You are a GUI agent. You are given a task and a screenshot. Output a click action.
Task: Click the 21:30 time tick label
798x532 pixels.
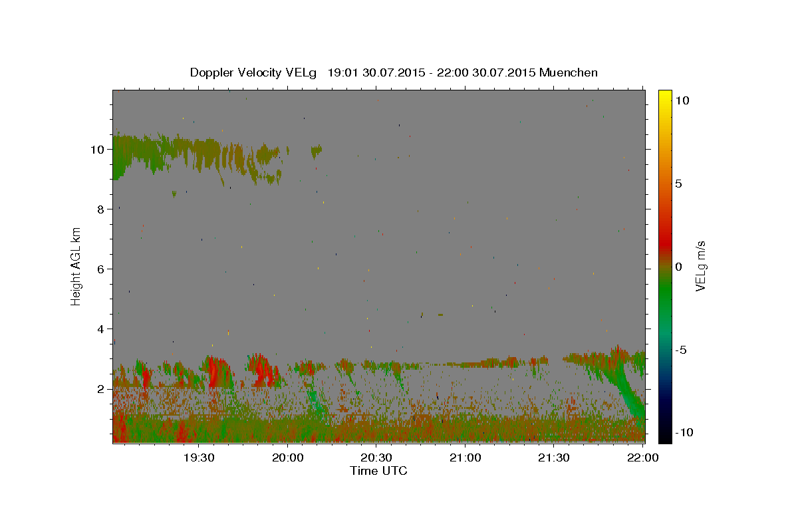[553, 458]
